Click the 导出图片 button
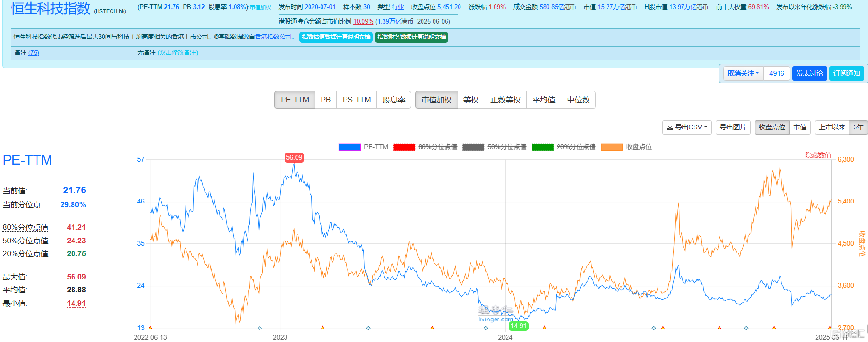 point(733,127)
